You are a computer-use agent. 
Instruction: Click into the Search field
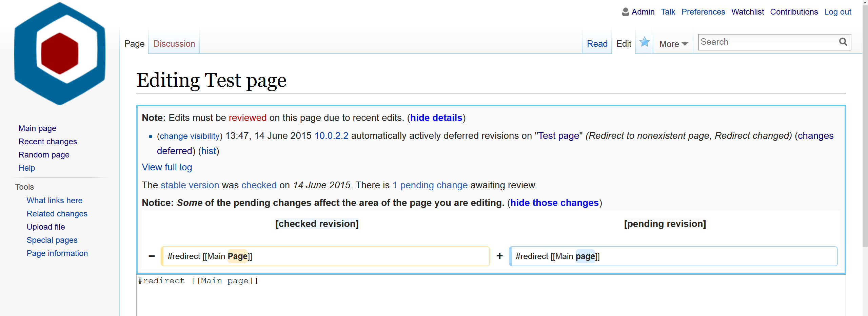767,42
